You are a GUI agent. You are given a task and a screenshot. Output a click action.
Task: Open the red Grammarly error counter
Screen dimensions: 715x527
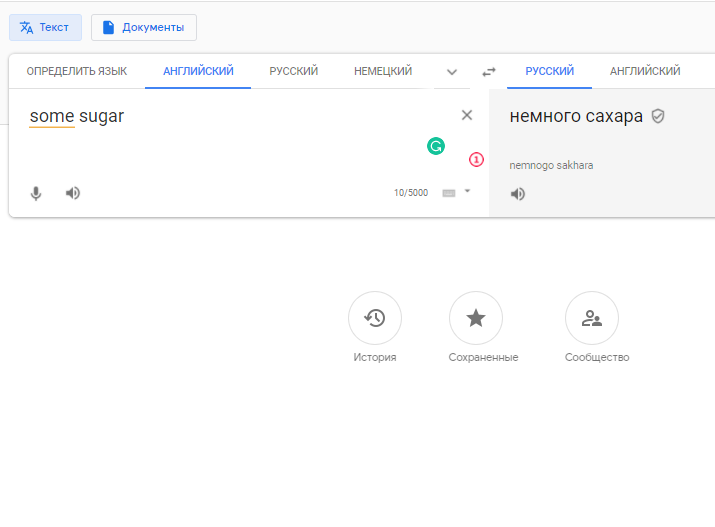[477, 160]
